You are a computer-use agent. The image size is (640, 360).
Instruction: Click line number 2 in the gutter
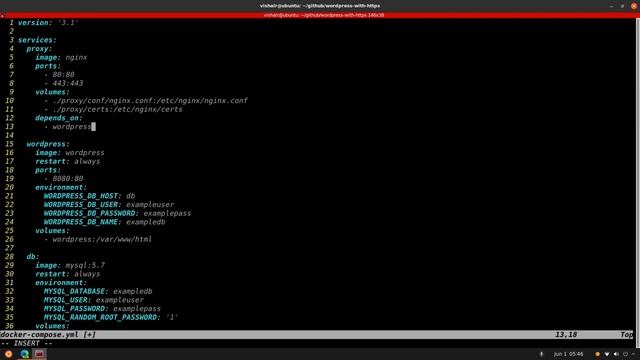(11, 31)
